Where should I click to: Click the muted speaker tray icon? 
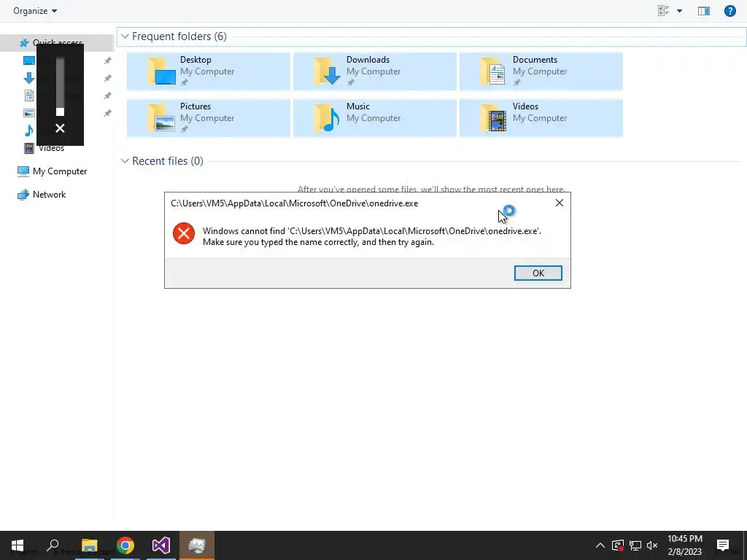[x=652, y=545]
